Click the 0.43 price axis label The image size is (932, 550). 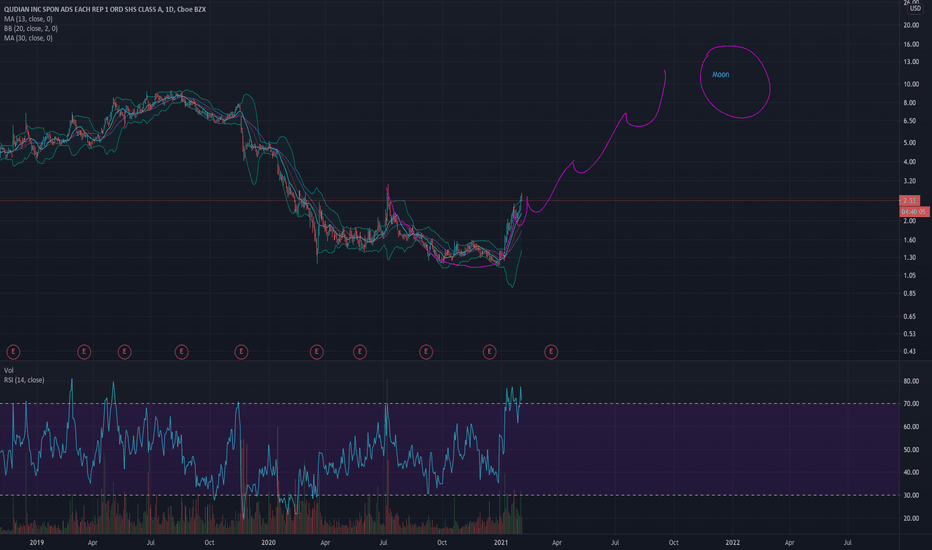coord(909,351)
